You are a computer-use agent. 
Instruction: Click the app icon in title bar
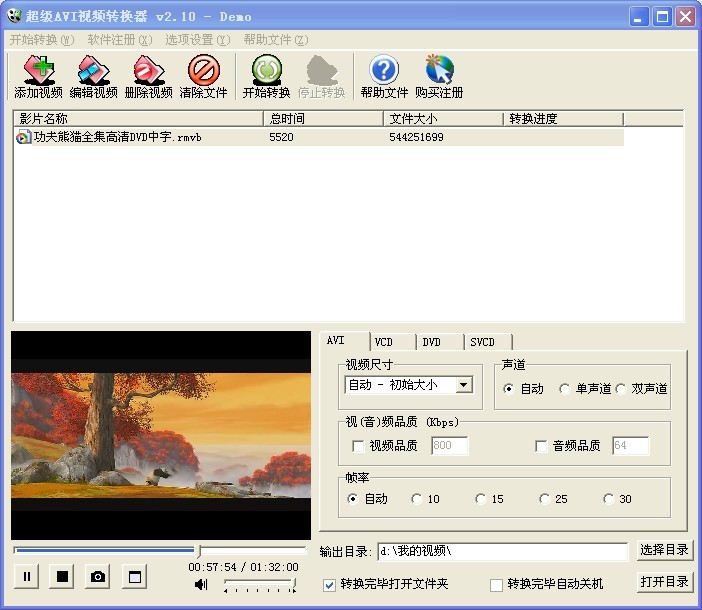(14, 16)
